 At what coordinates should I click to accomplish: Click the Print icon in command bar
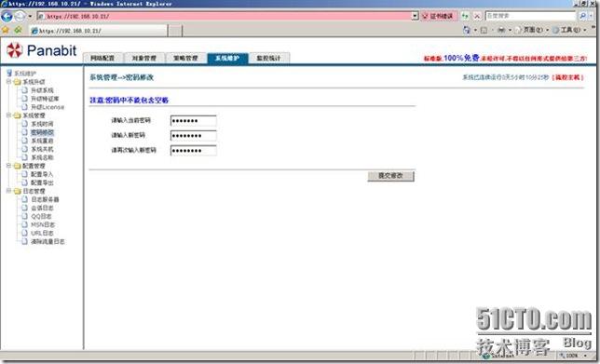pyautogui.click(x=501, y=30)
